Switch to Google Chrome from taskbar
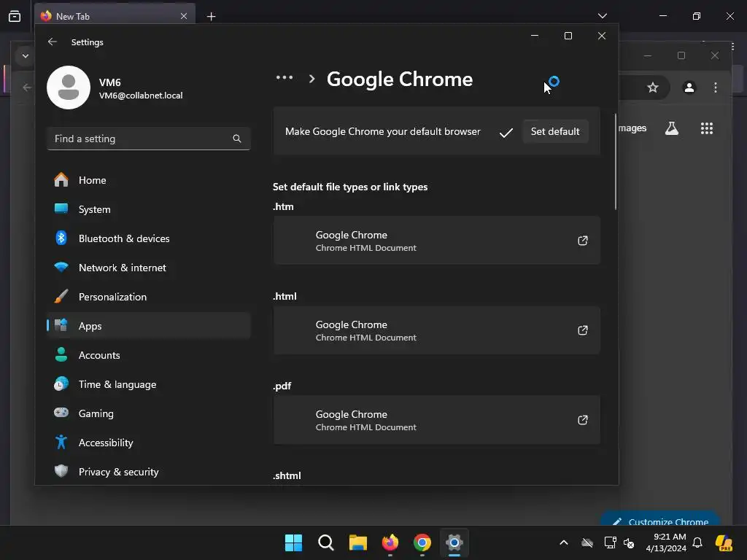747x560 pixels. (422, 542)
